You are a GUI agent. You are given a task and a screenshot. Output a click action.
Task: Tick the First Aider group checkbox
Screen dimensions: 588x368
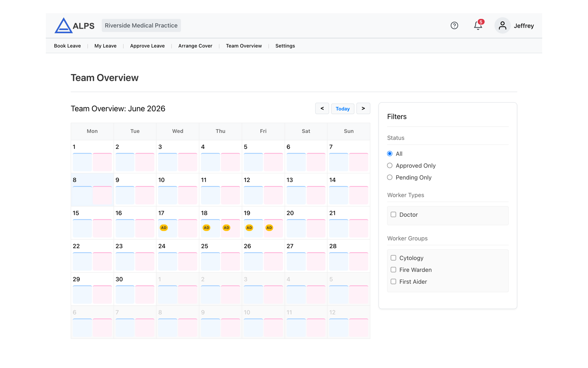tap(394, 282)
